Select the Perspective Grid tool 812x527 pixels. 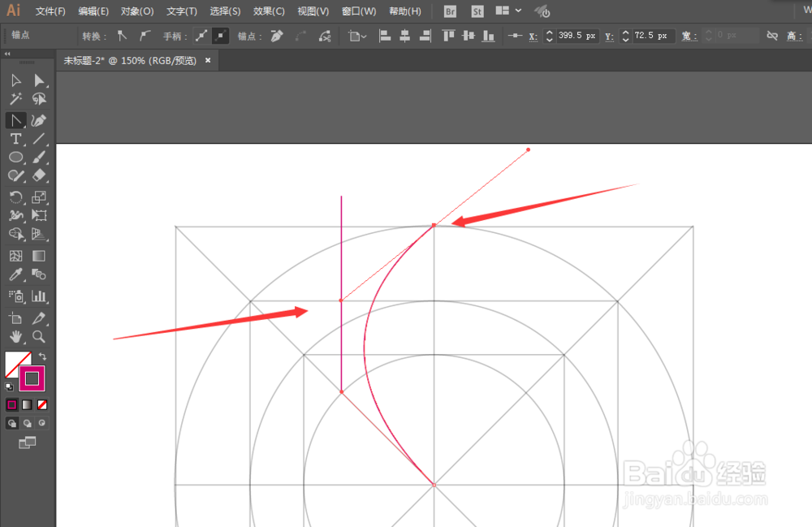39,234
